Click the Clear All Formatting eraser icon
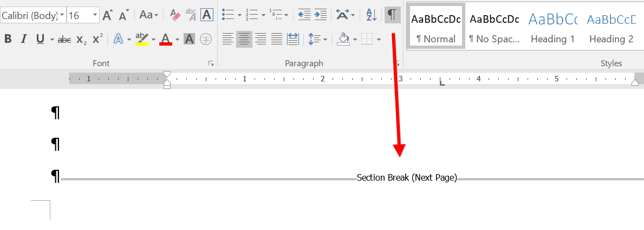Screen dimensions: 644x230 (x=175, y=15)
